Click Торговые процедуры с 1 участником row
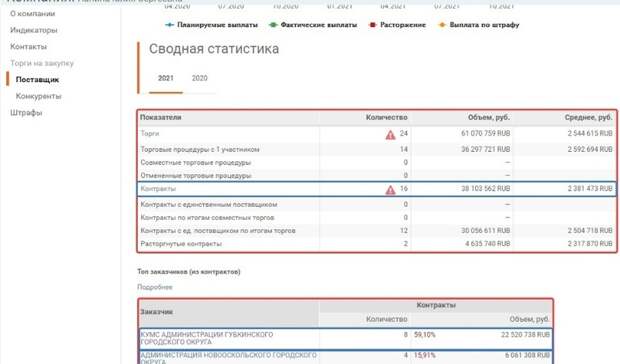620x364 pixels. 376,149
